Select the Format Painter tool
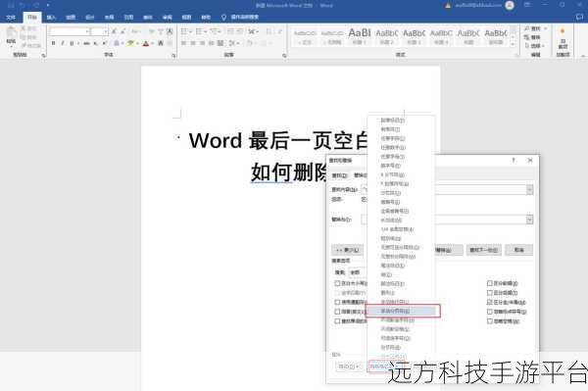This screenshot has height=391, width=588. pyautogui.click(x=31, y=45)
